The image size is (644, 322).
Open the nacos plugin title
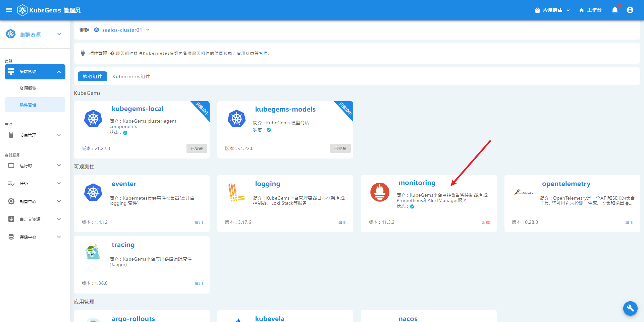(408, 318)
